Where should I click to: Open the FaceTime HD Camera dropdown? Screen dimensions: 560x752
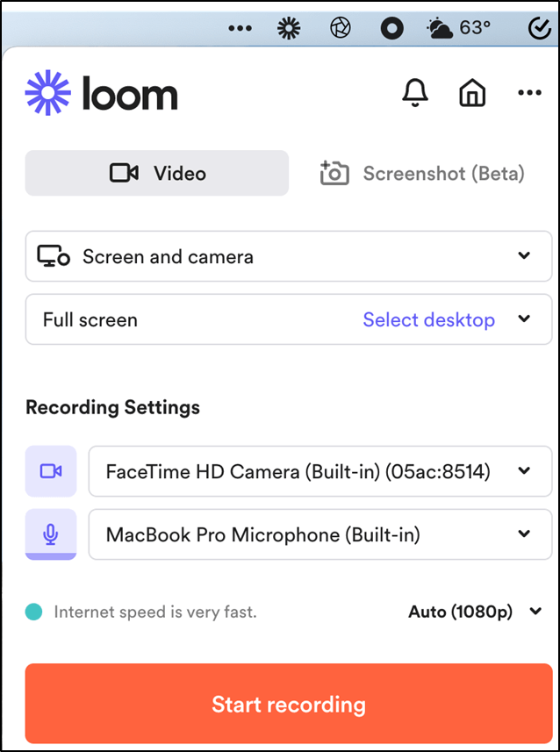[x=319, y=471]
